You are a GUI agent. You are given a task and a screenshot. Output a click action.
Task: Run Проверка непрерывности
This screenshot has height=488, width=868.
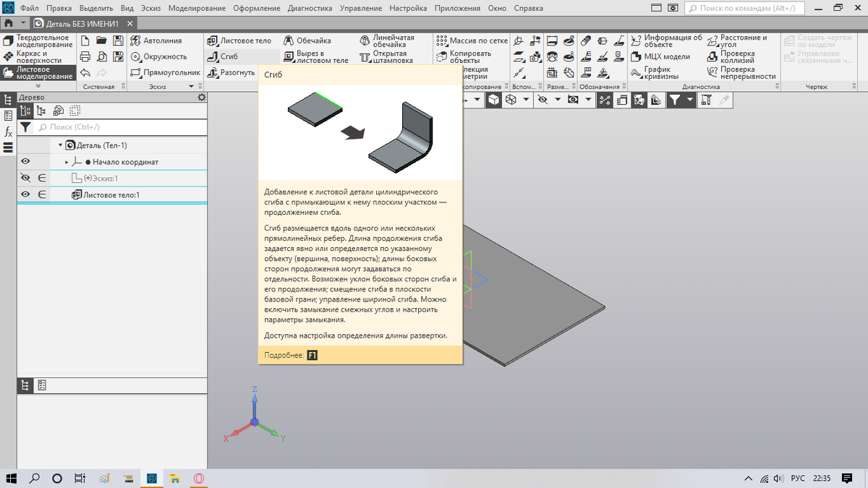741,72
